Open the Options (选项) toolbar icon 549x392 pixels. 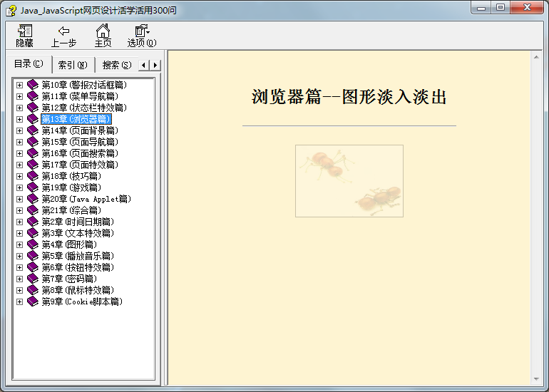142,31
